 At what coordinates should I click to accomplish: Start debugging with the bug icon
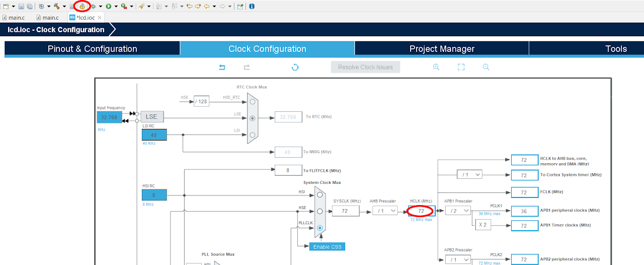click(x=93, y=6)
